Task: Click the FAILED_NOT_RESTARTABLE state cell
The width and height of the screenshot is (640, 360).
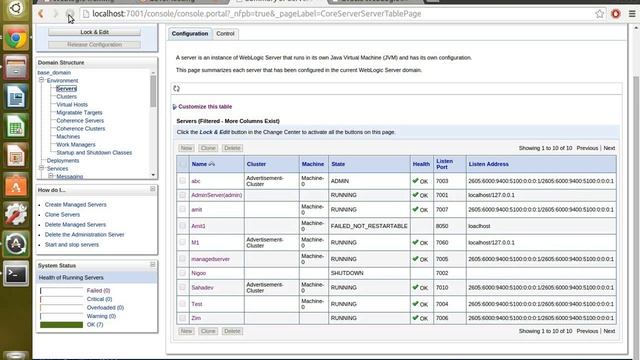Action: pos(369,226)
